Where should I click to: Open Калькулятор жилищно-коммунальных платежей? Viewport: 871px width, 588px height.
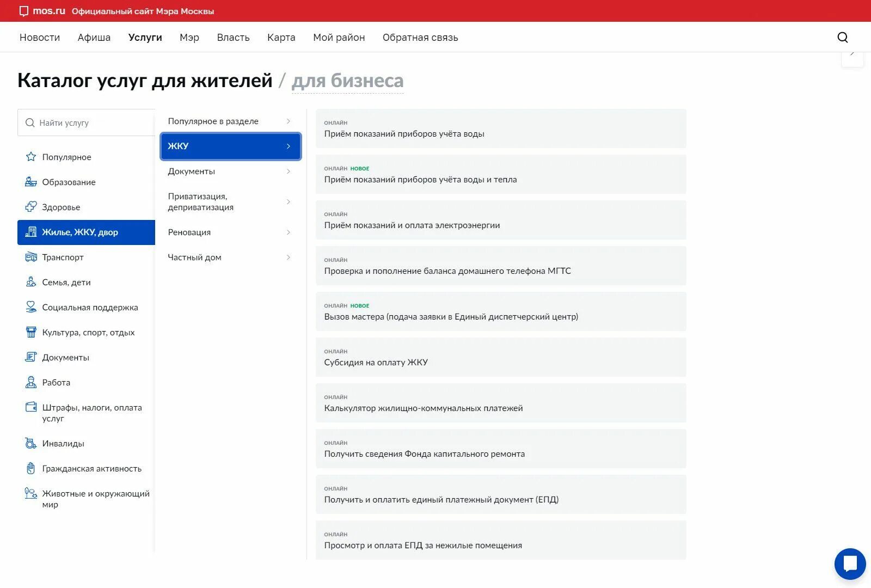501,403
